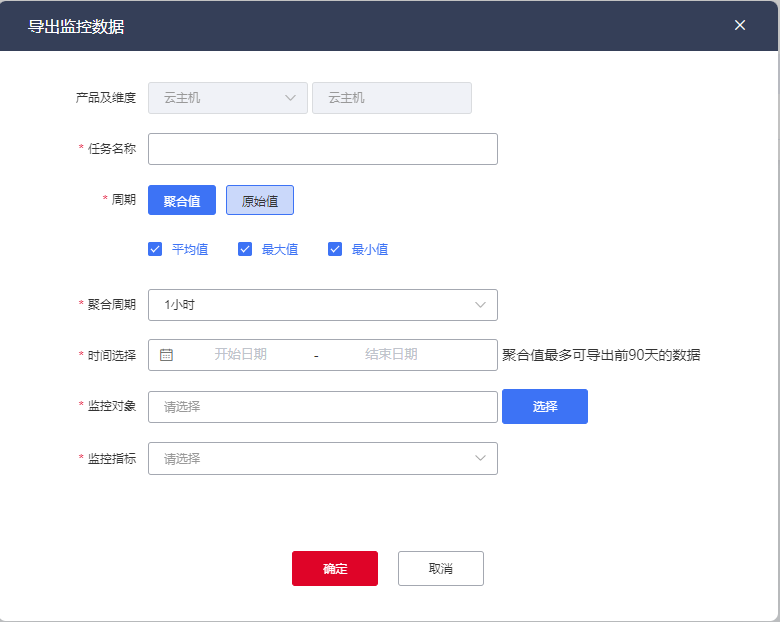Click the red 确定 button
Image resolution: width=780 pixels, height=622 pixels.
click(x=335, y=568)
